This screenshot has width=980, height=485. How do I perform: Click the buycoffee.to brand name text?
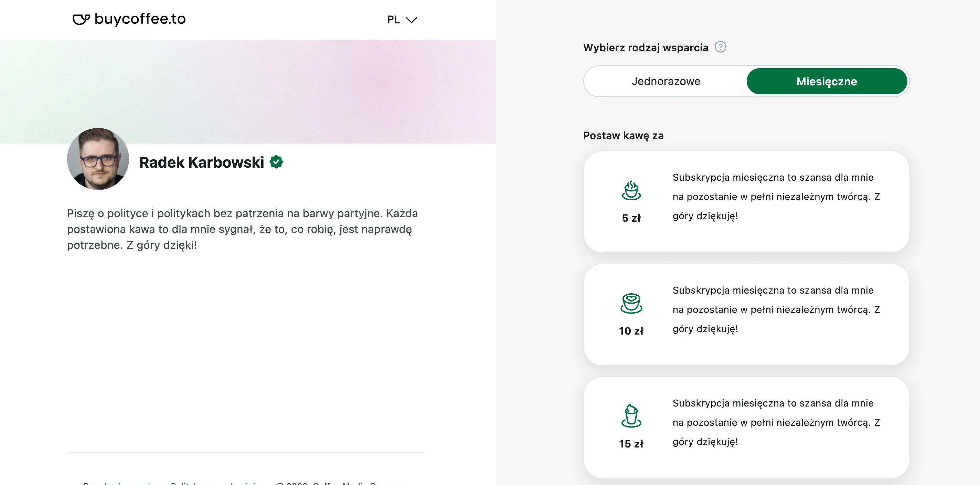point(140,19)
